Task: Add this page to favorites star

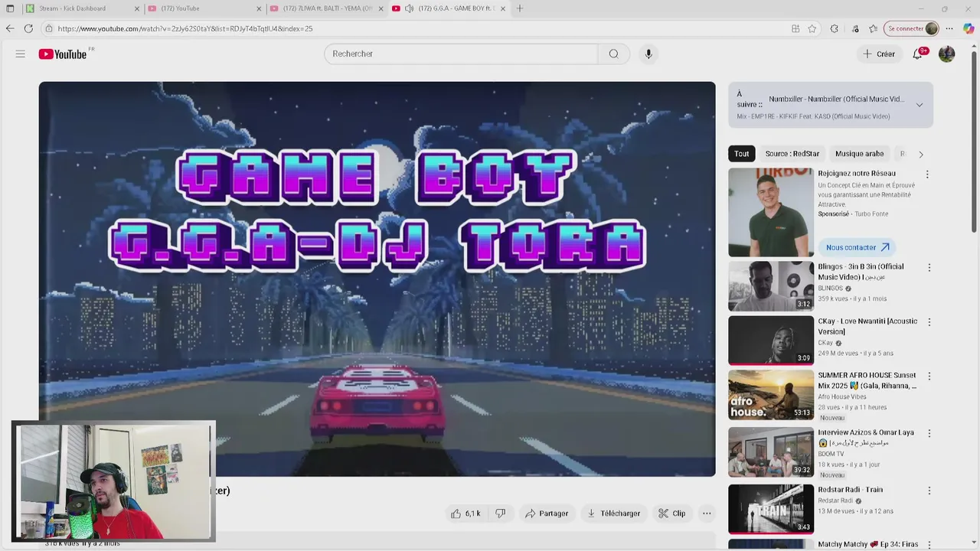Action: tap(812, 28)
